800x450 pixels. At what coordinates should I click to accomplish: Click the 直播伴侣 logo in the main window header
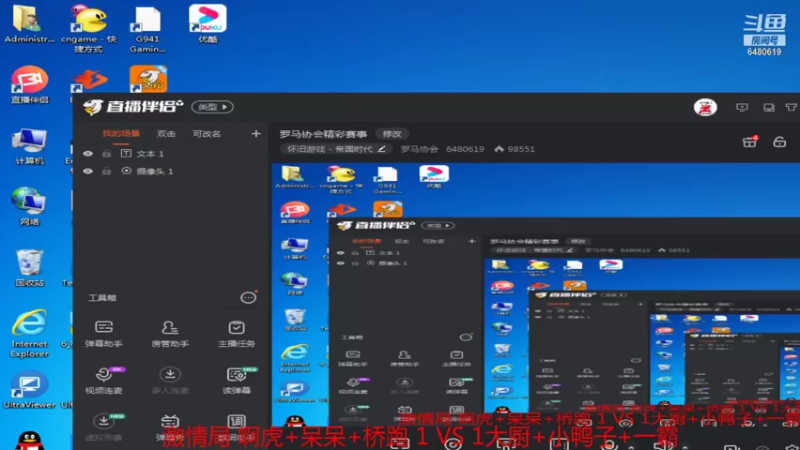tap(133, 107)
